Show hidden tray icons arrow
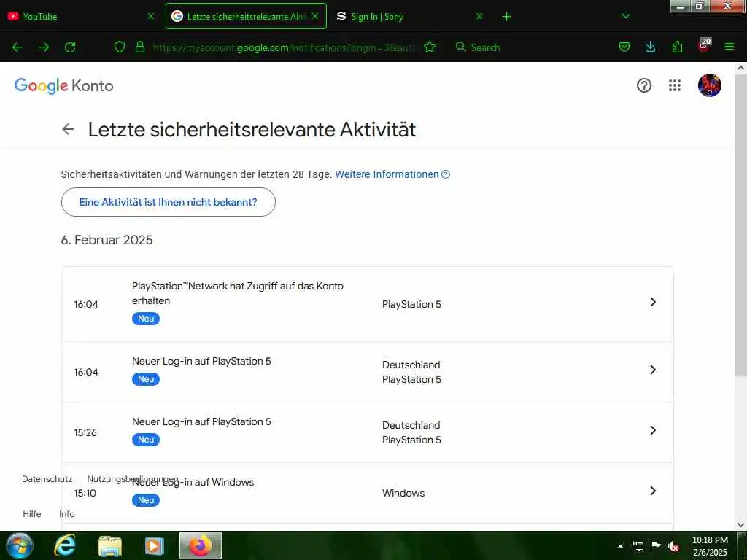This screenshot has height=560, width=747. pyautogui.click(x=620, y=546)
